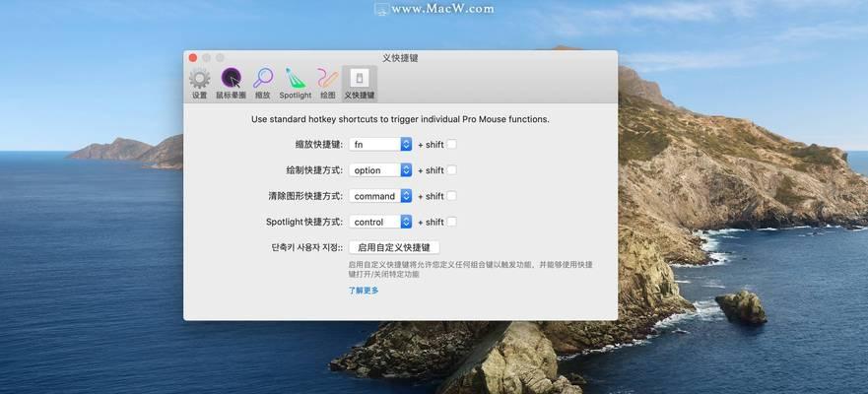Screen dimensions: 868x394
Task: Open the control dropdown for Spotlight快捷方式
Action: 380,222
